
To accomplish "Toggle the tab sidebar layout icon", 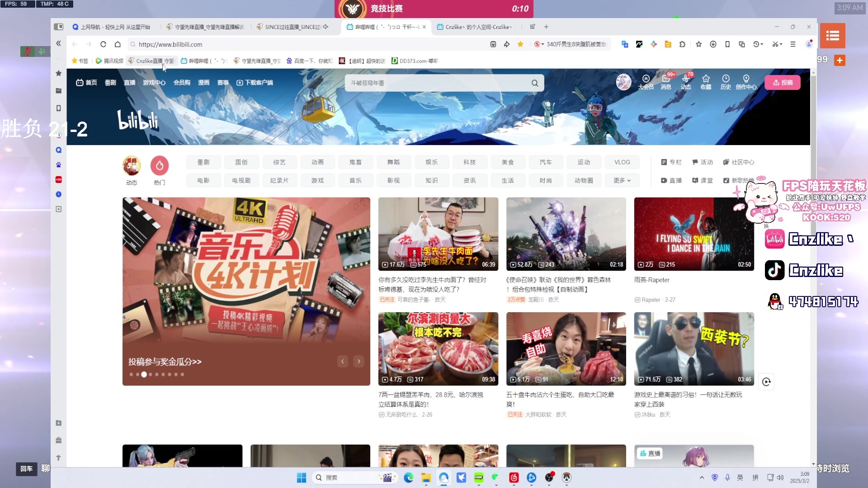I will 58,27.
